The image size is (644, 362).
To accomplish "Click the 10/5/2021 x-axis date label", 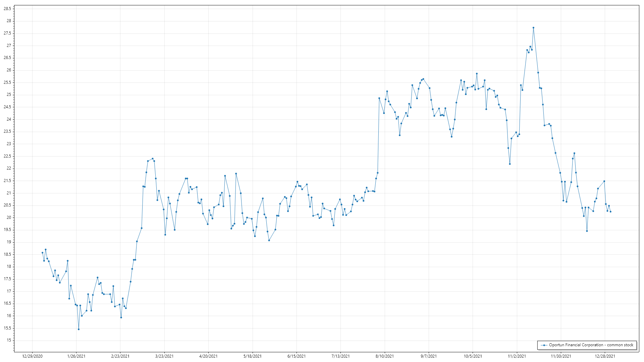I will pyautogui.click(x=473, y=356).
